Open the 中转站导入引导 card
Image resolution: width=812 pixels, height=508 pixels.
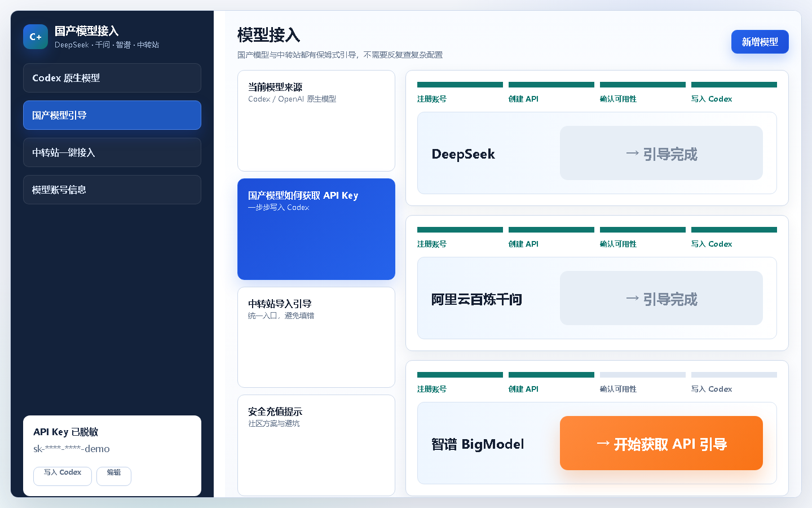coord(316,338)
